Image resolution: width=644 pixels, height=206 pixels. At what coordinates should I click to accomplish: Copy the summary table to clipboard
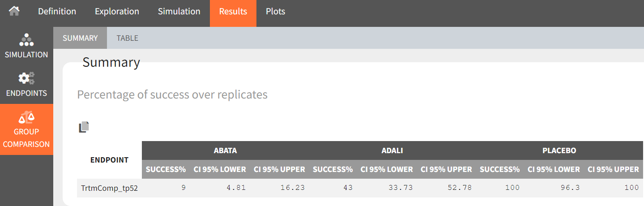click(x=84, y=127)
